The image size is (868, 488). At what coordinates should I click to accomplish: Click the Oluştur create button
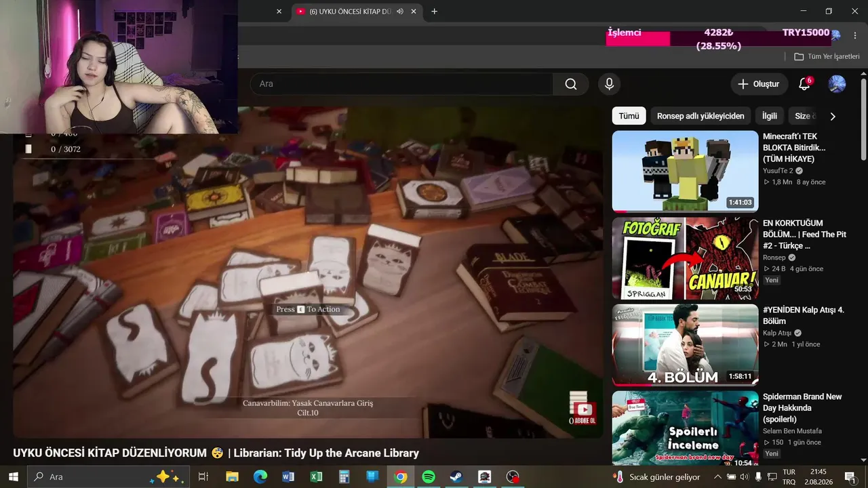759,84
